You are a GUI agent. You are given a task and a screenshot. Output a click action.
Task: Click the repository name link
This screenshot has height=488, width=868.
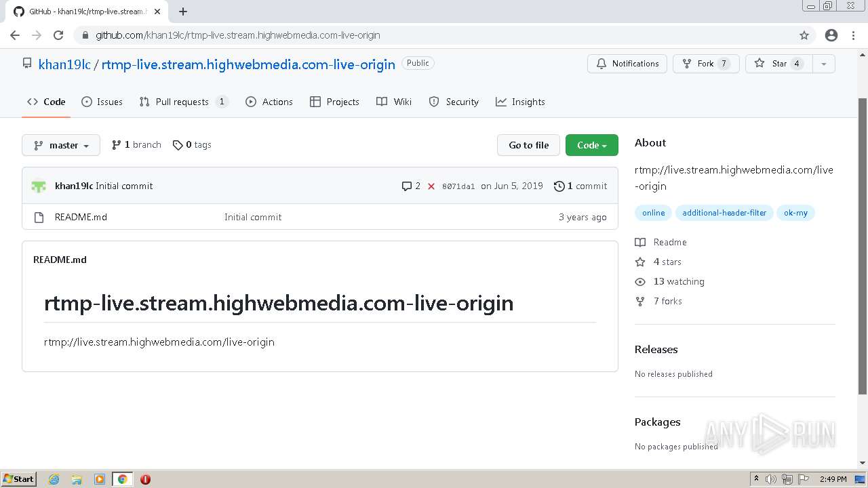pyautogui.click(x=248, y=64)
